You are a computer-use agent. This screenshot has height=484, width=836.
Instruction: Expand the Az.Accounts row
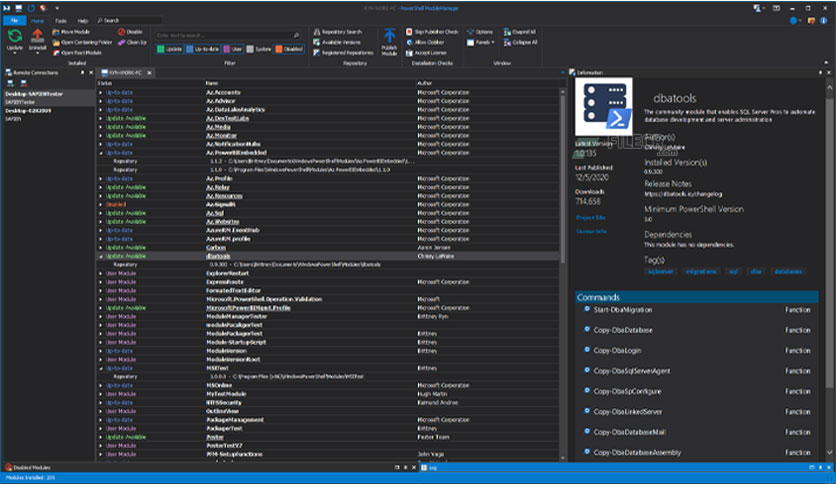pos(100,92)
